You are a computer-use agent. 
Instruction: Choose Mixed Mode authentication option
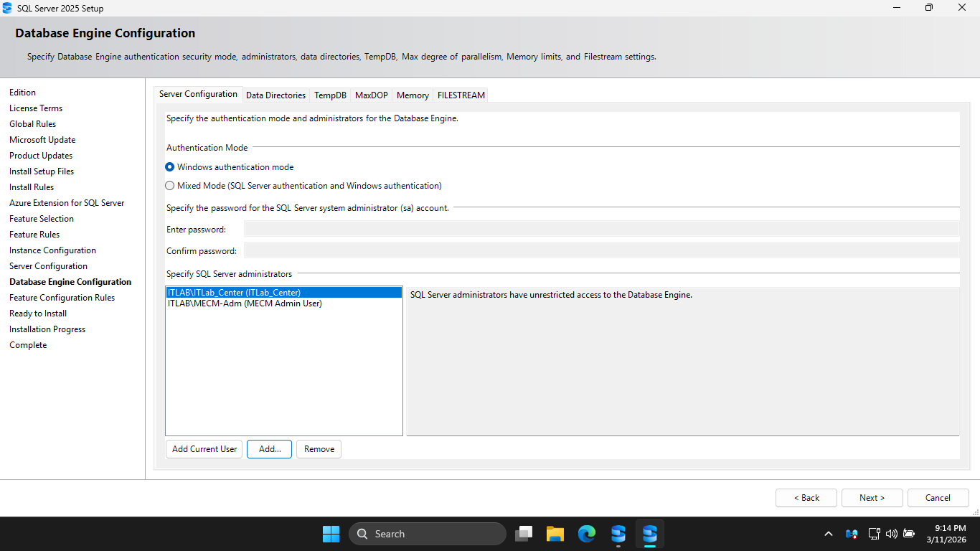pyautogui.click(x=170, y=186)
